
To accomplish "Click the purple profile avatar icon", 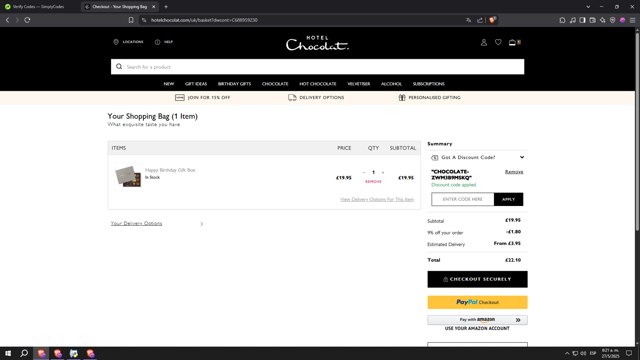I will 622,20.
